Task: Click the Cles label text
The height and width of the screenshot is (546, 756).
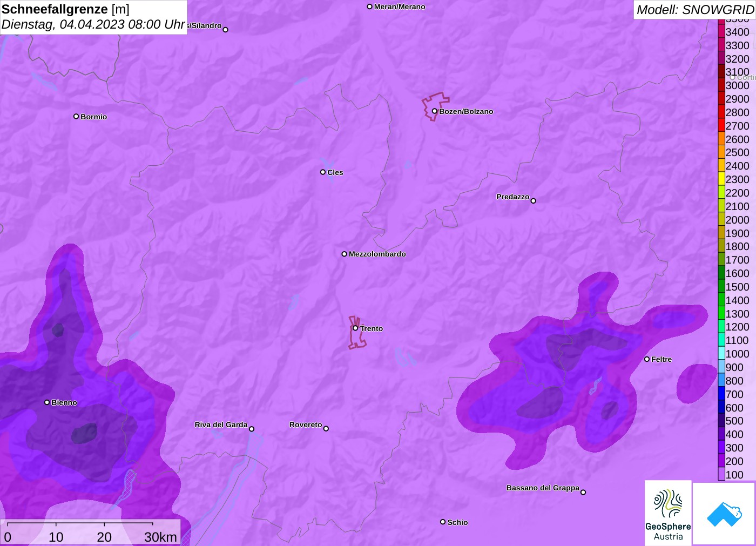Action: click(335, 172)
